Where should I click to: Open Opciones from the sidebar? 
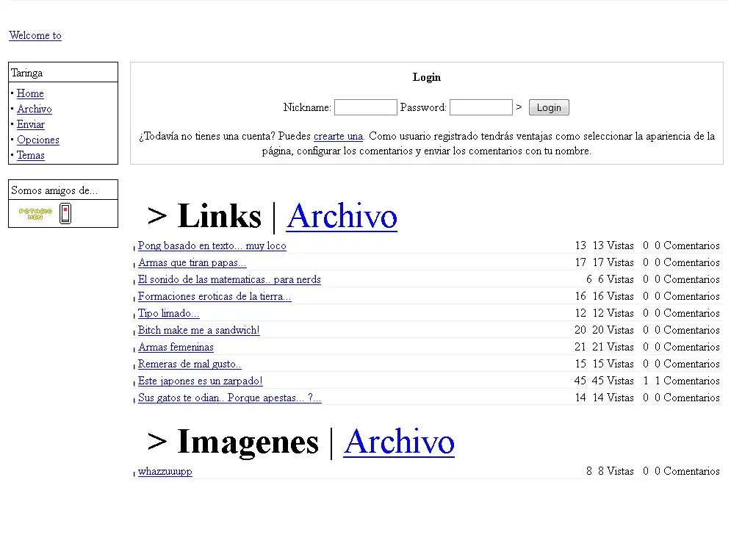click(x=38, y=140)
